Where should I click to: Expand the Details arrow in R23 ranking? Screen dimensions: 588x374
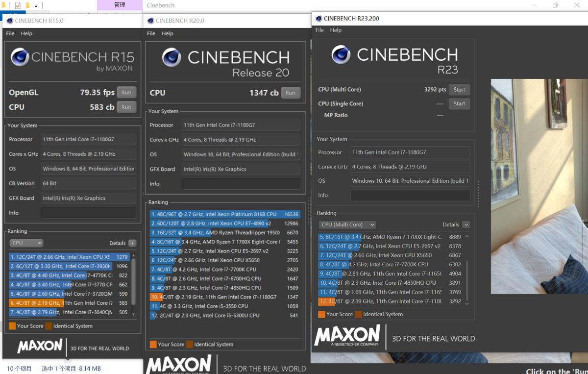466,224
